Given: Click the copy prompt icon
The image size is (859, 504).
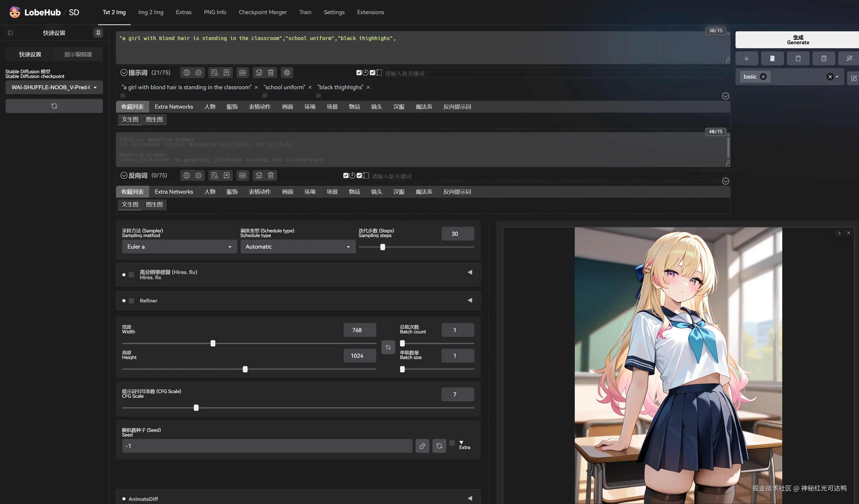Looking at the screenshot, I should pos(259,72).
